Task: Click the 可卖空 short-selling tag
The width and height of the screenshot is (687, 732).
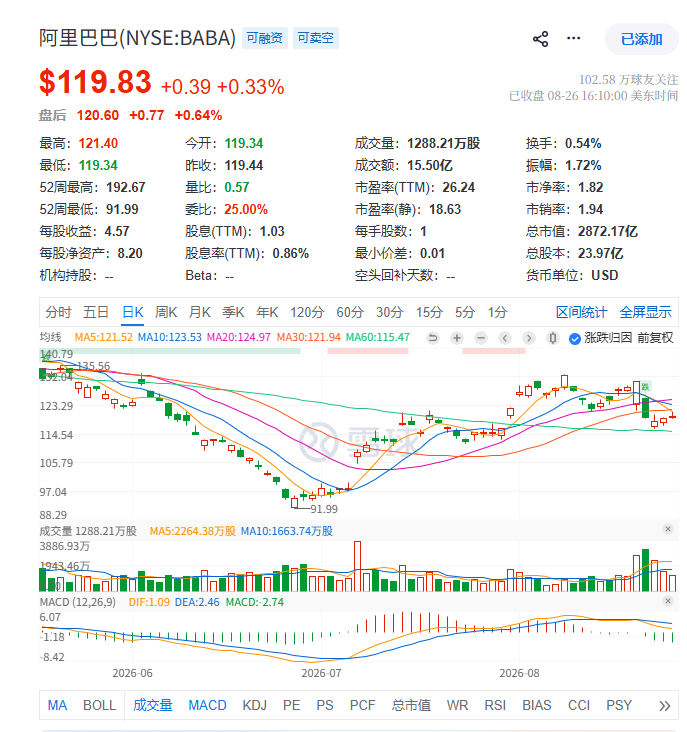Action: point(315,38)
